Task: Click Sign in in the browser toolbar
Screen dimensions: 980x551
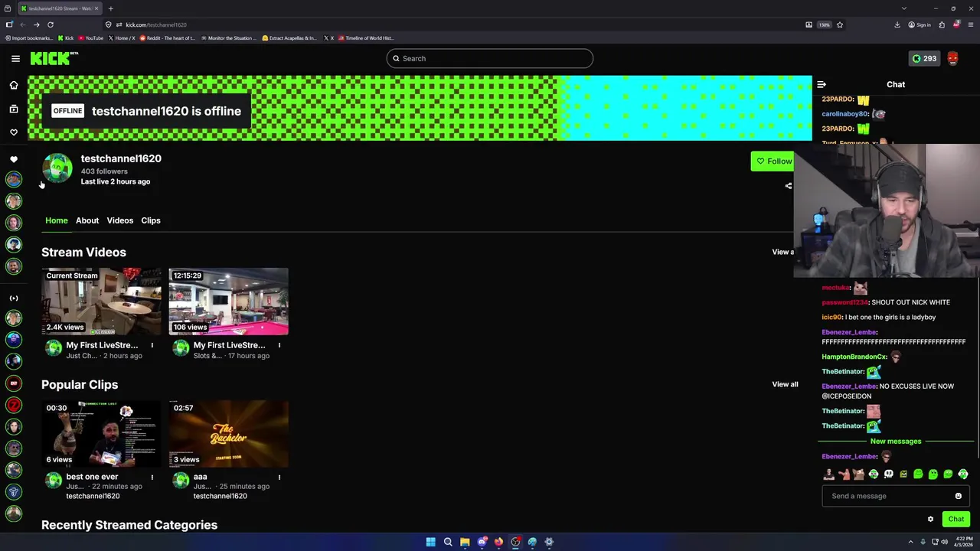Action: 920,24
